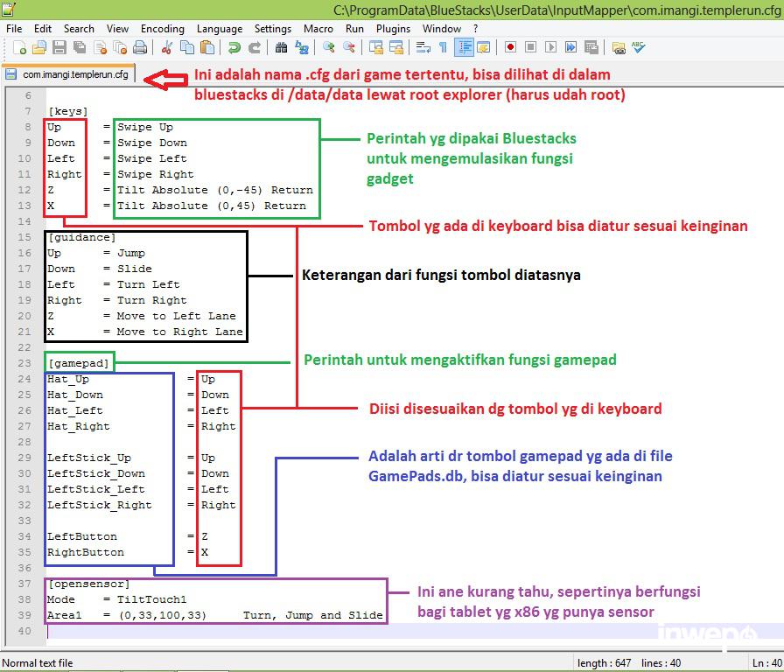Save the file with the floppy icon
The height and width of the screenshot is (672, 784).
coord(59,48)
